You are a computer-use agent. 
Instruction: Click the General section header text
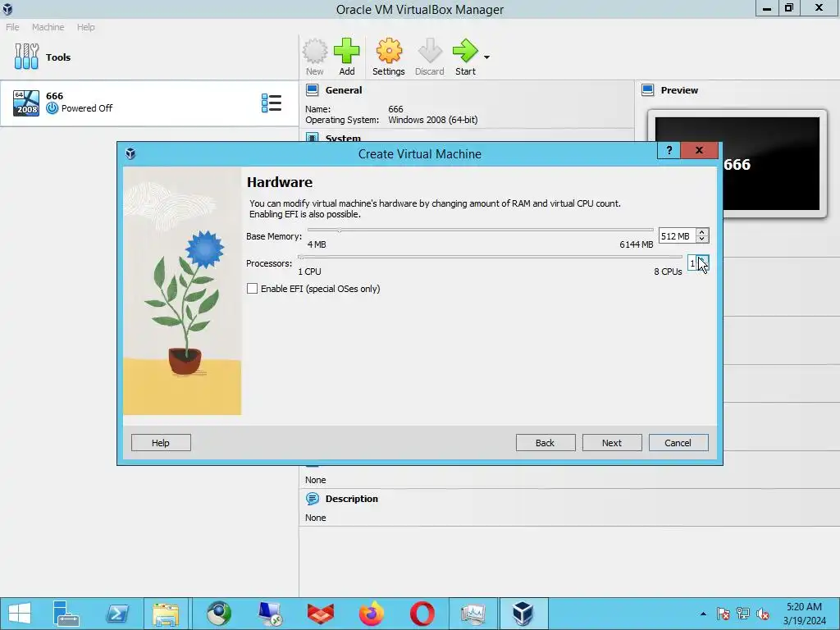pos(344,90)
